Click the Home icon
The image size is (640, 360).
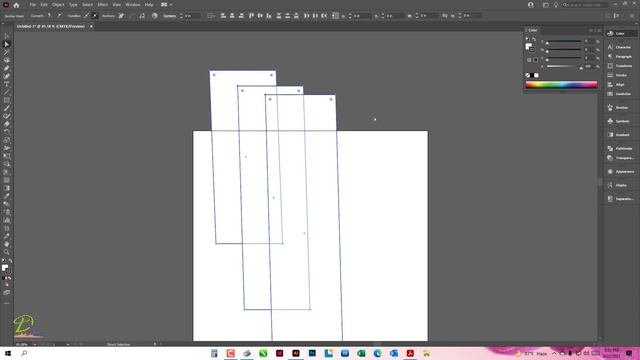16,5
